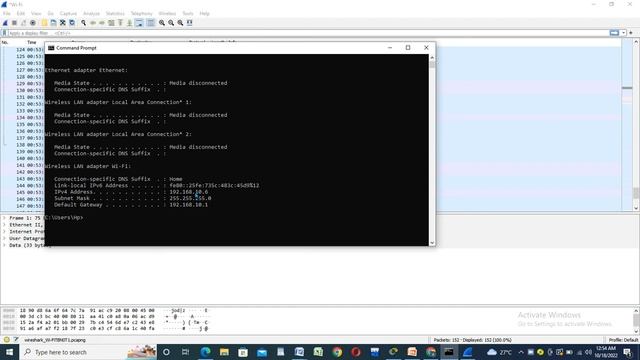Find a packet with the magnifier icon
Image resolution: width=640 pixels, height=360 pixels.
[83, 23]
